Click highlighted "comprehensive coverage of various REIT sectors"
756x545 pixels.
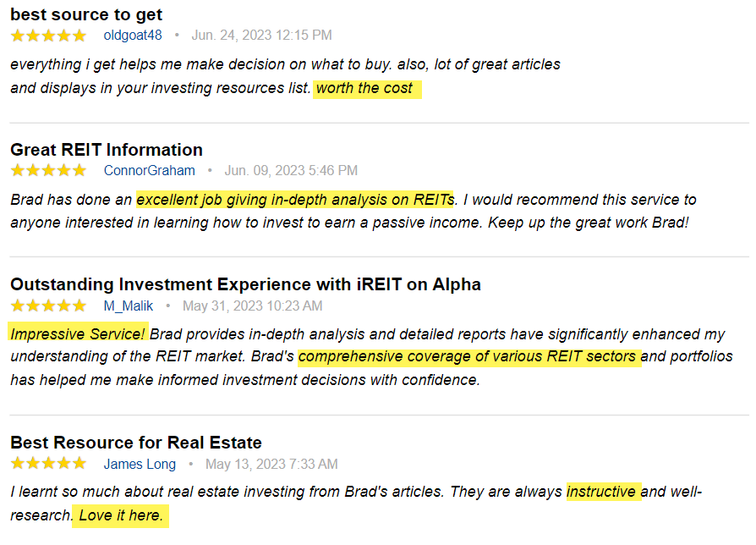tap(468, 356)
